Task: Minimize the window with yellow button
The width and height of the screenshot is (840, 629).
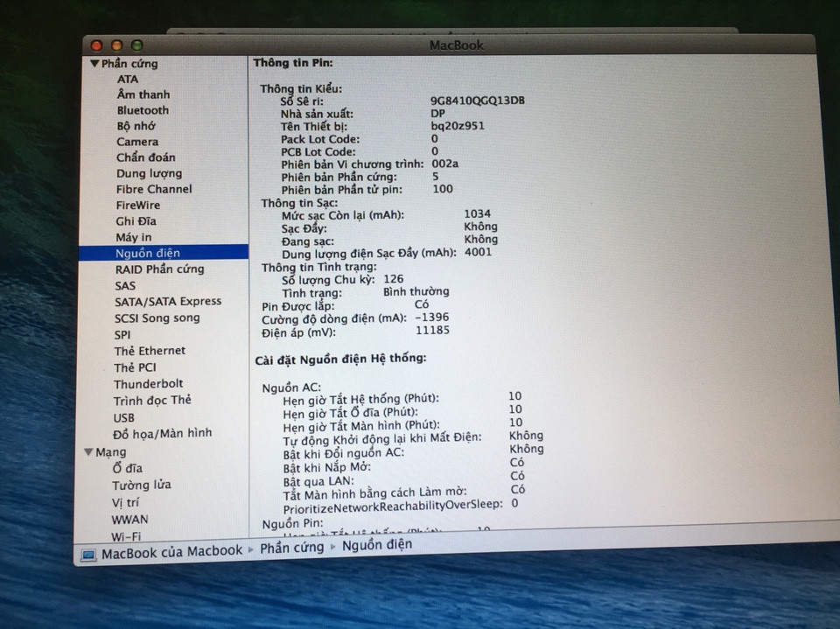Action: click(x=116, y=45)
